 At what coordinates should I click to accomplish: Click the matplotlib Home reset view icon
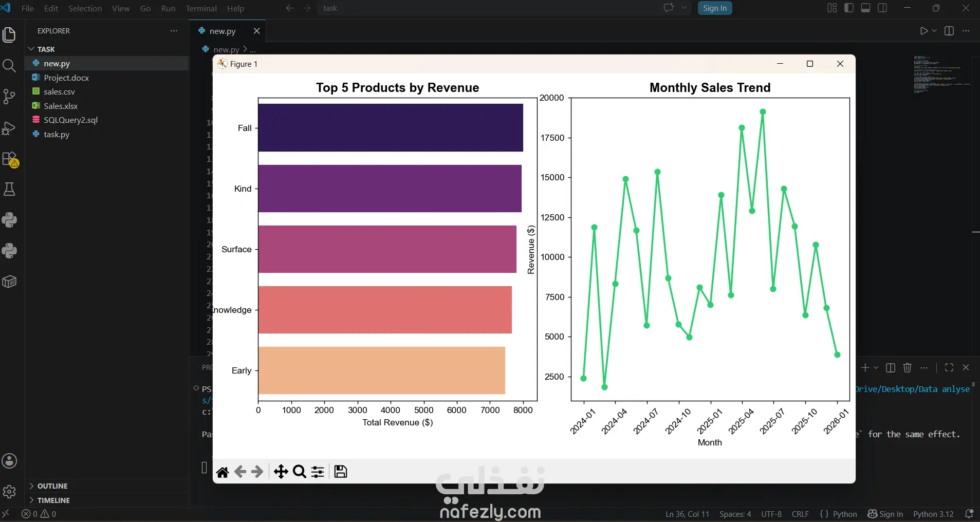tap(223, 472)
